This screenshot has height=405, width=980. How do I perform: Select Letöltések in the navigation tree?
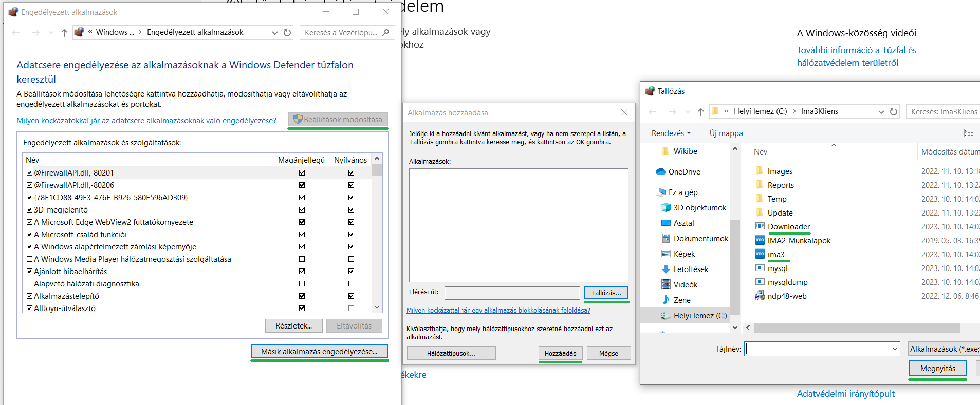point(690,269)
